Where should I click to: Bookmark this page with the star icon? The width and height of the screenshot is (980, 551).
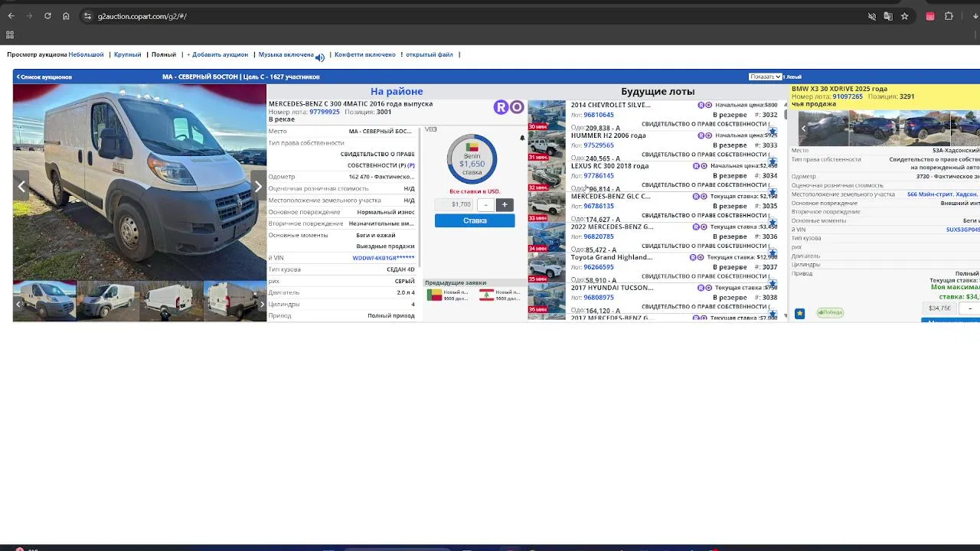click(904, 16)
